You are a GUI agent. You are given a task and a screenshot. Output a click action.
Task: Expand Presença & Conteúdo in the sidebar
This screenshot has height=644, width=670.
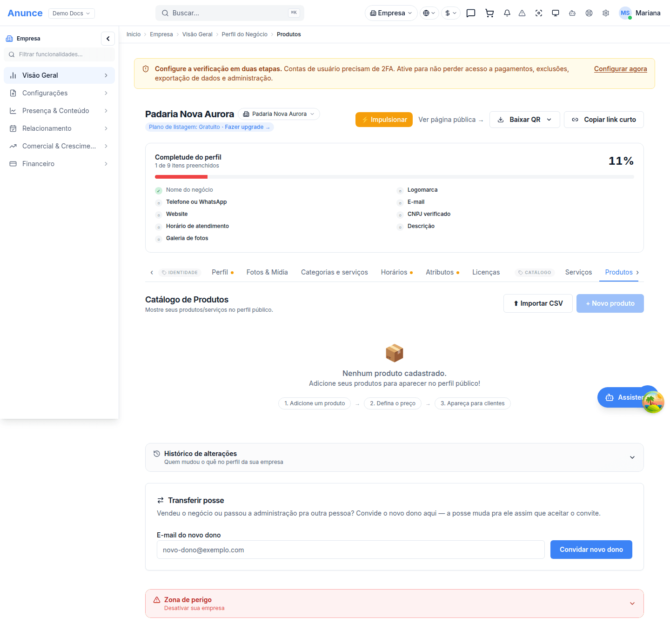point(59,111)
